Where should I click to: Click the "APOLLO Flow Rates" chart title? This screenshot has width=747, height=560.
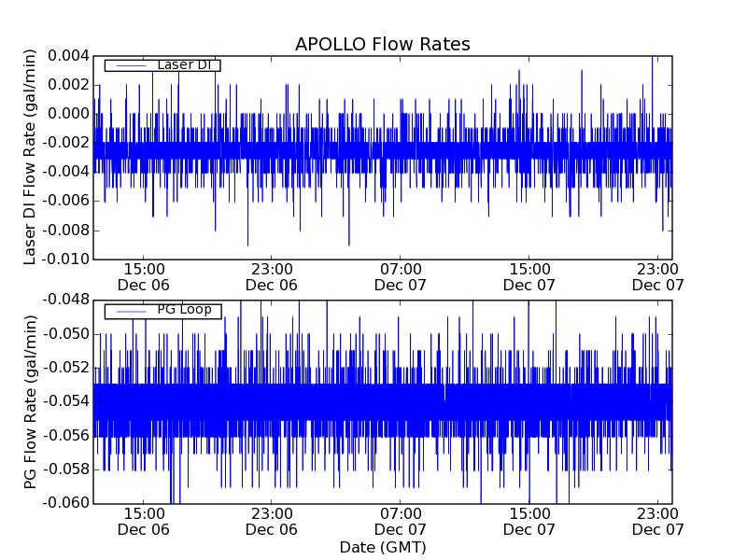point(383,44)
